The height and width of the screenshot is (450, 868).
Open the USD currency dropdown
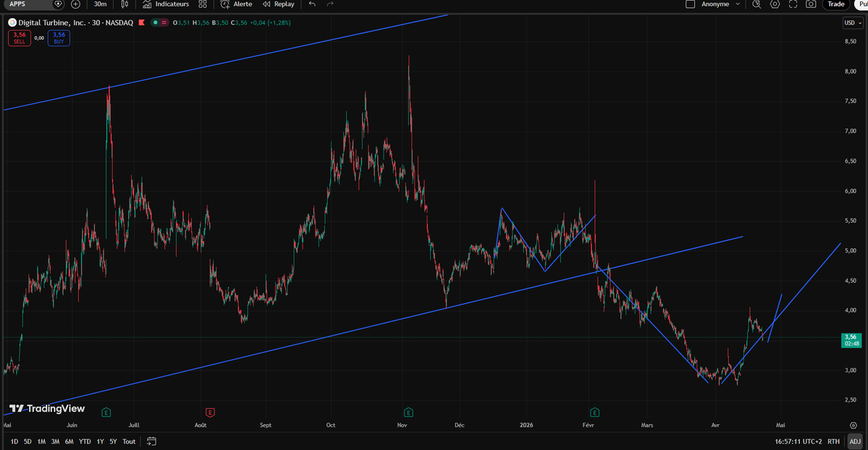pyautogui.click(x=853, y=22)
